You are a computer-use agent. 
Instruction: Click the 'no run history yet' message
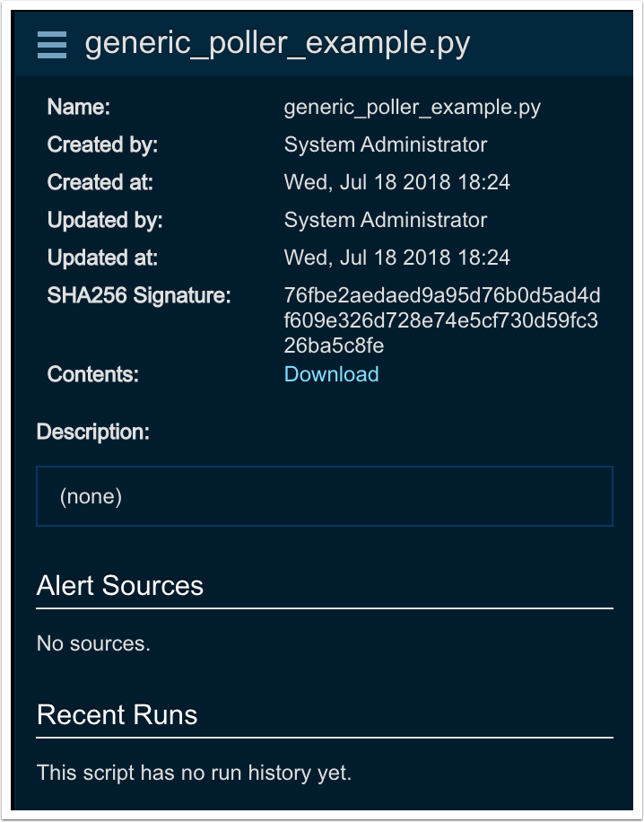pyautogui.click(x=194, y=773)
